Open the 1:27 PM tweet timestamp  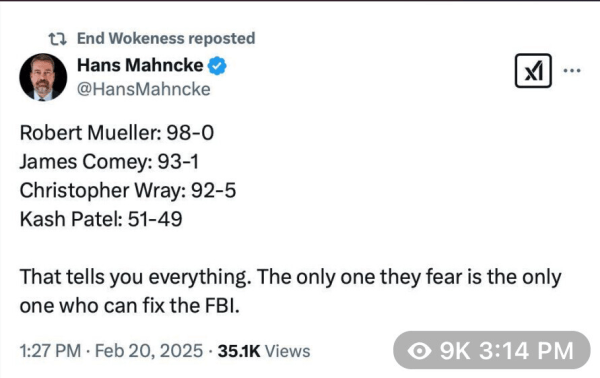coord(50,351)
